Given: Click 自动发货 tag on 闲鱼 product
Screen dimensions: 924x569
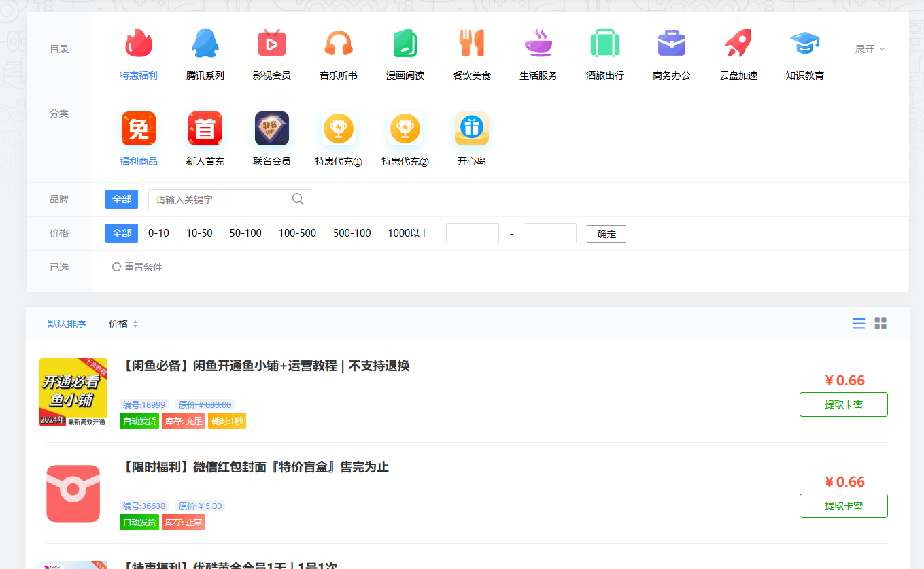Looking at the screenshot, I should pos(139,421).
